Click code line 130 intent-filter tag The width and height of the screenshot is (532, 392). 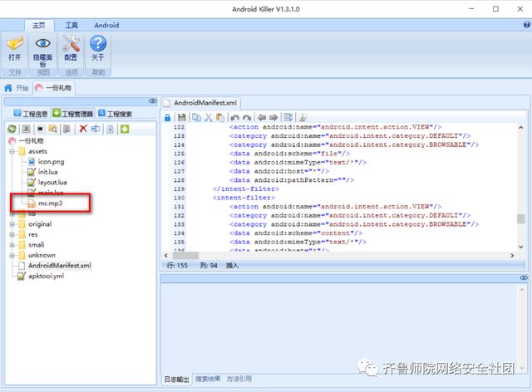(x=244, y=198)
